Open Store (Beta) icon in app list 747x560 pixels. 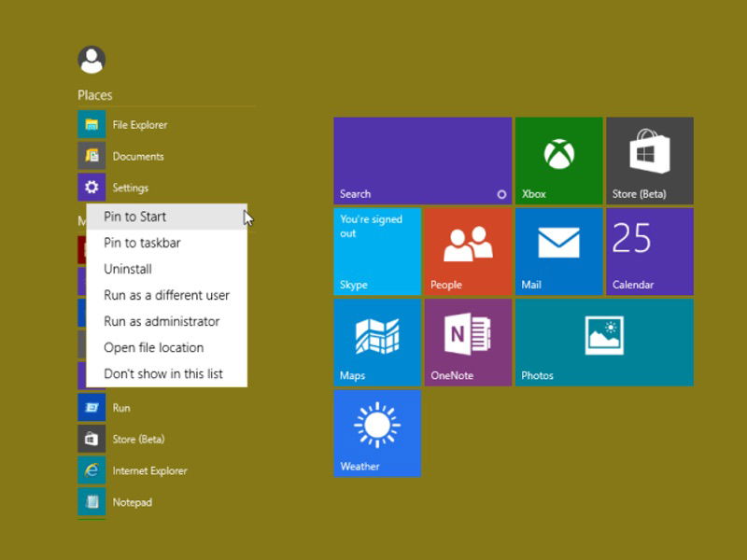(x=92, y=439)
